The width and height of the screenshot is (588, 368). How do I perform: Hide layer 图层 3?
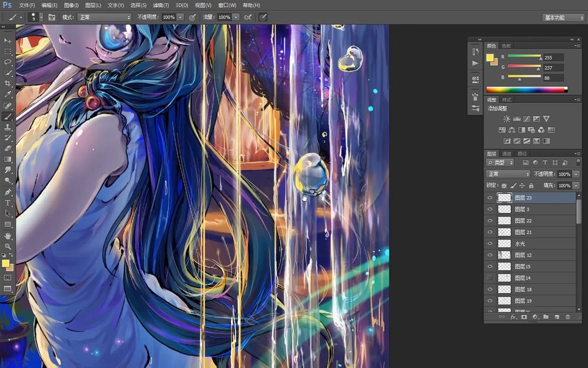(x=490, y=209)
